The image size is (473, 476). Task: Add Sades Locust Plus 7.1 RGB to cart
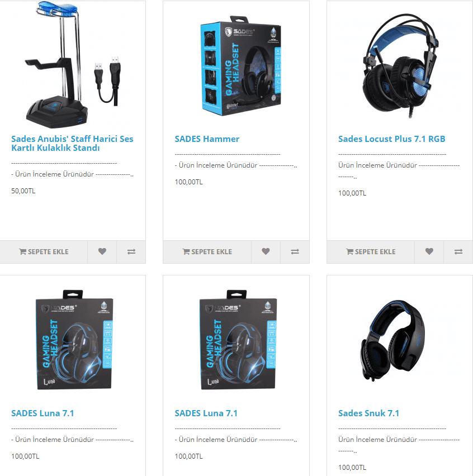coord(371,251)
